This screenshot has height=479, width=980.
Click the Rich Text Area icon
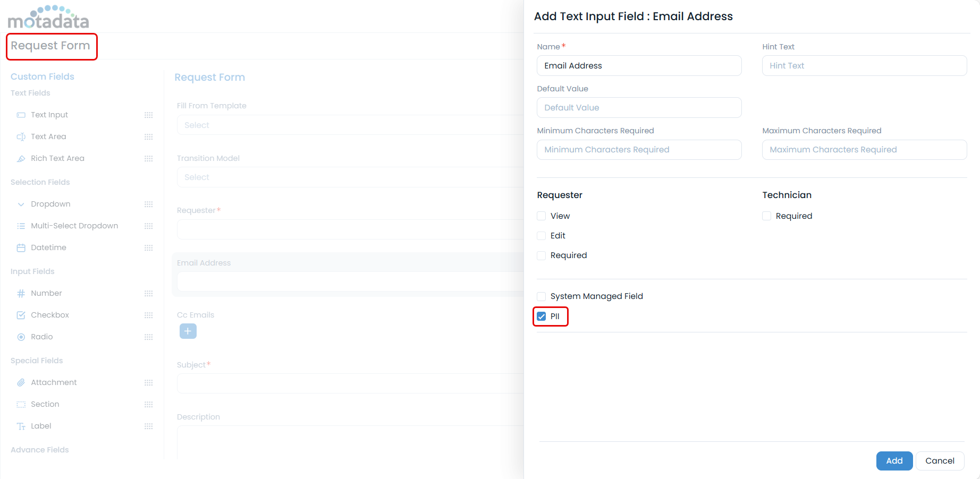21,159
